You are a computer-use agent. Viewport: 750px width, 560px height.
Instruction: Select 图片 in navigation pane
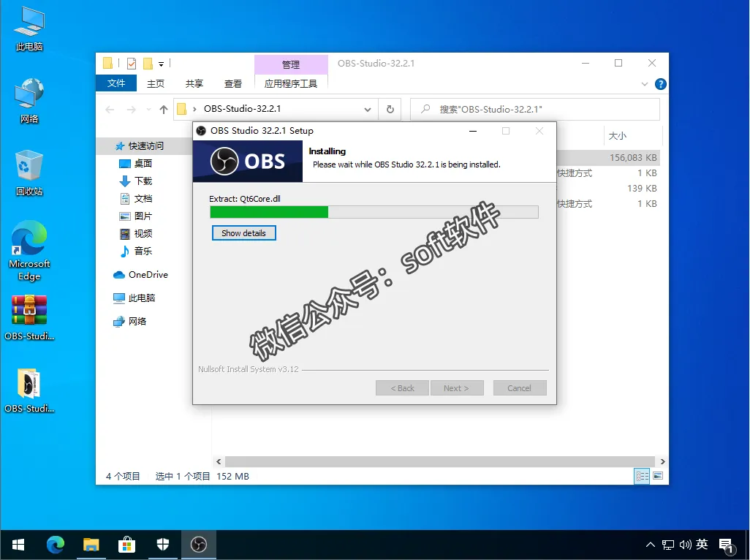(143, 216)
